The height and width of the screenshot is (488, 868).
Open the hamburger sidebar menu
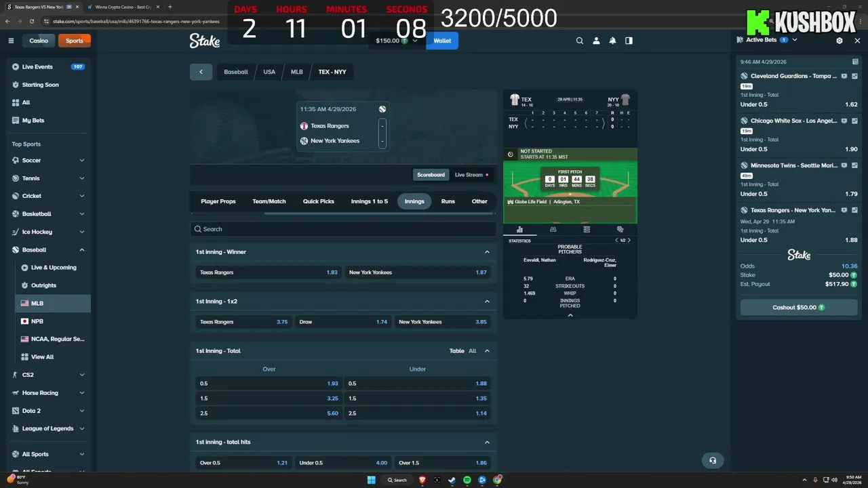[x=11, y=41]
